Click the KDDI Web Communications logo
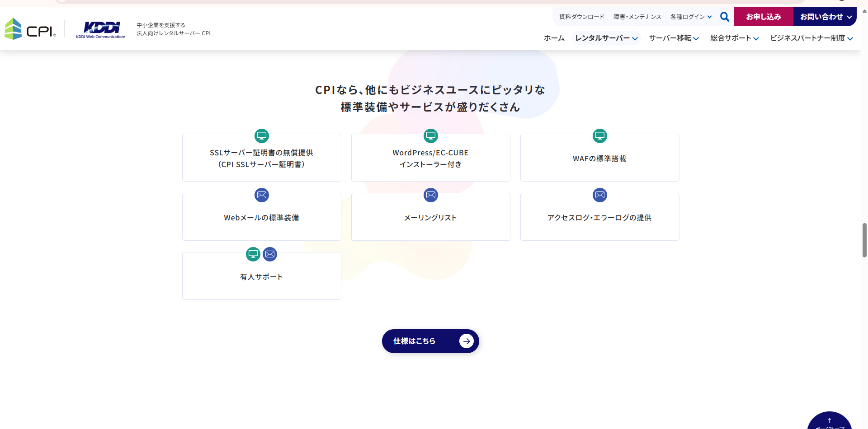The height and width of the screenshot is (429, 868). click(x=101, y=29)
